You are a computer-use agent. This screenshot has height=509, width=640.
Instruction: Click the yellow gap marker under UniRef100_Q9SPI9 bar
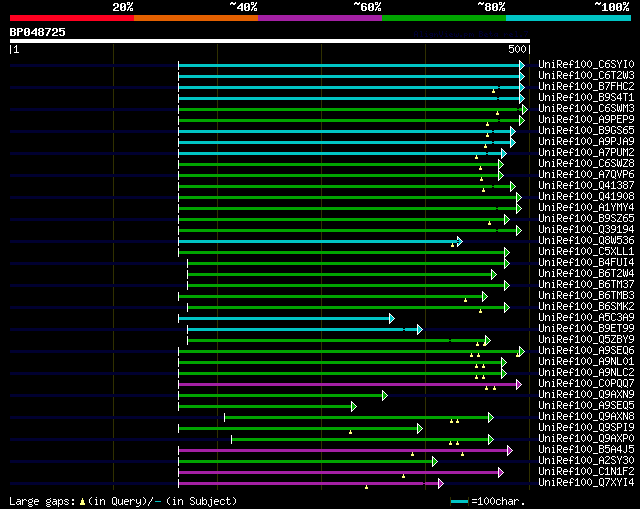[351, 432]
